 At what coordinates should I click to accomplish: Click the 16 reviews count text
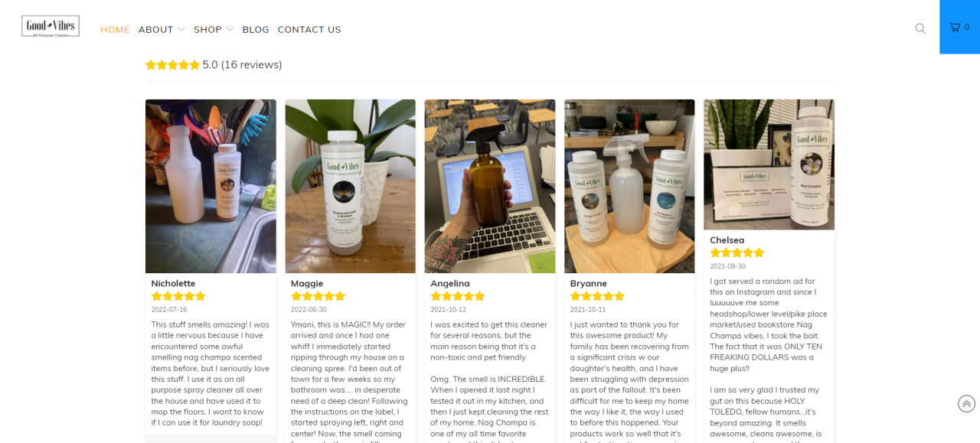[252, 64]
